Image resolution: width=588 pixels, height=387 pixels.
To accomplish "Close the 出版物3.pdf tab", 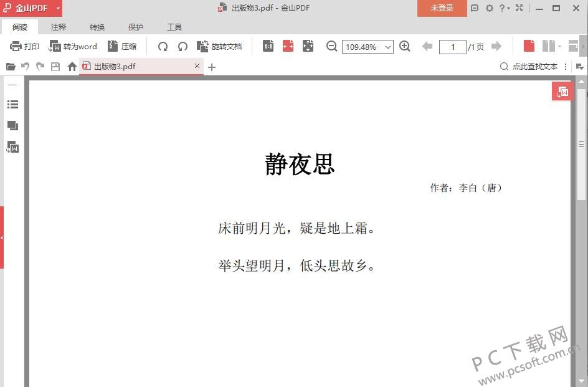I will pos(197,65).
